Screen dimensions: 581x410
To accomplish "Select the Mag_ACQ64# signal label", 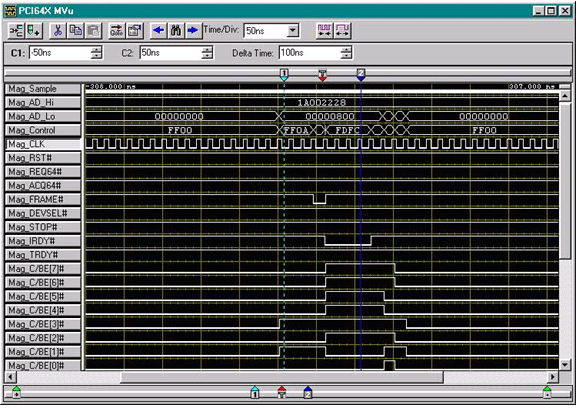I will point(43,186).
